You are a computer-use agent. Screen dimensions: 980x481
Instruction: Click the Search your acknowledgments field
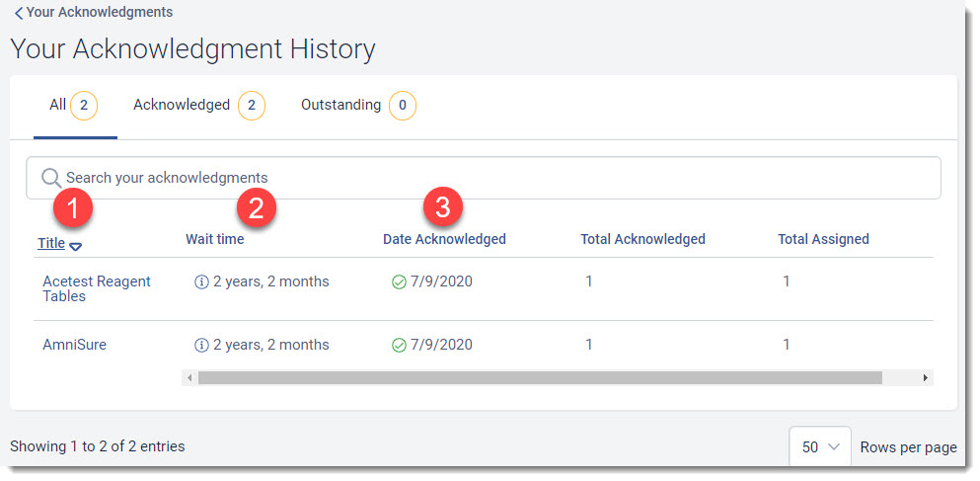coord(493,178)
